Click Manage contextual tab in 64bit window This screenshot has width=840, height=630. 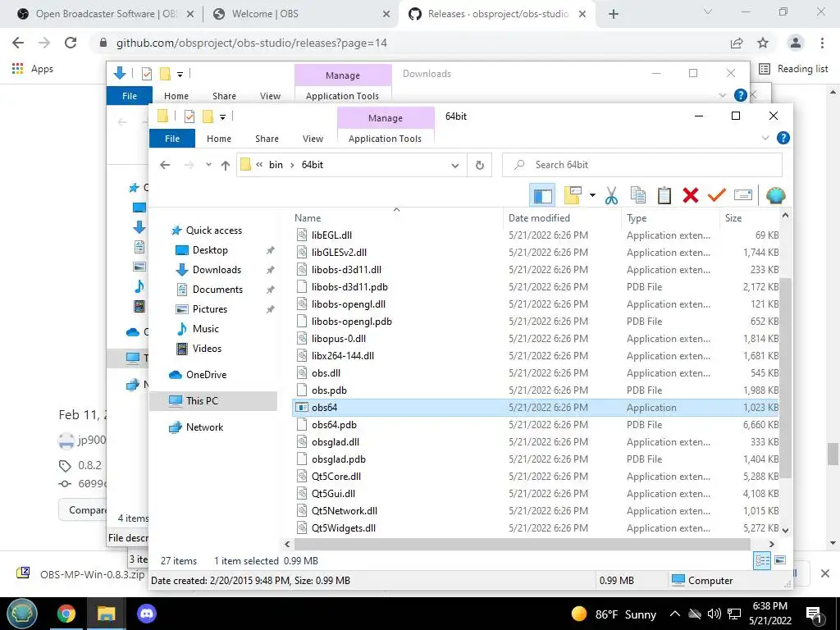(x=386, y=118)
